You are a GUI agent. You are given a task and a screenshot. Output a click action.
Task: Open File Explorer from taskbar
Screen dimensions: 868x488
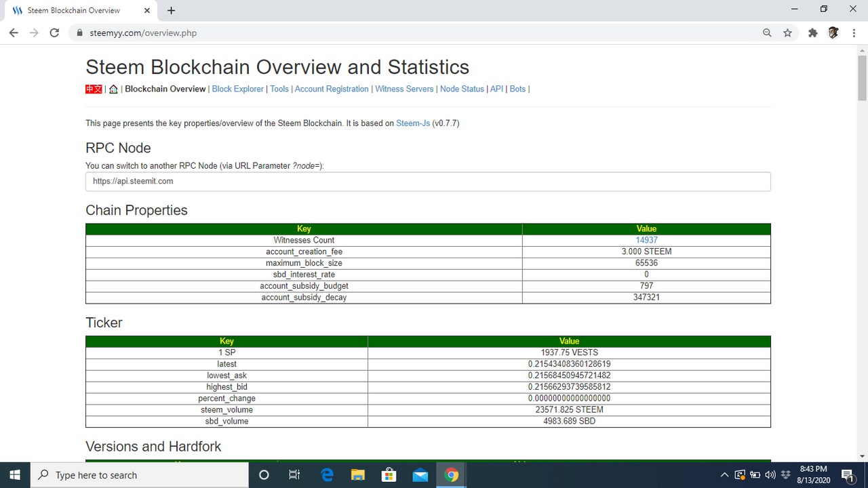click(358, 474)
